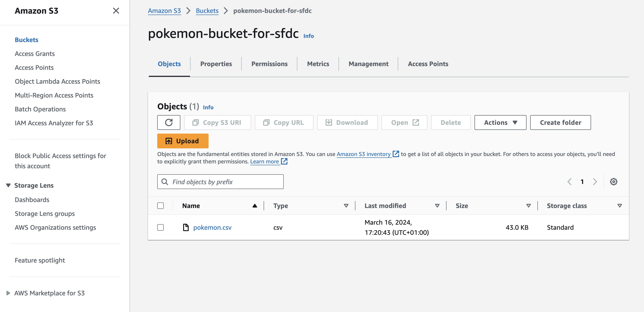This screenshot has height=312, width=644.
Task: Switch to the Objects tab
Action: pyautogui.click(x=169, y=64)
